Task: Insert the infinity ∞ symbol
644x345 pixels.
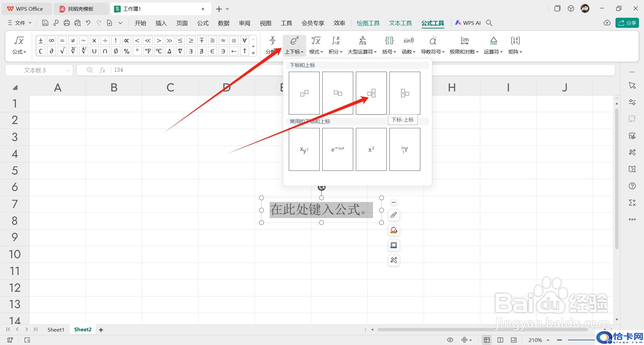Action: (51, 41)
